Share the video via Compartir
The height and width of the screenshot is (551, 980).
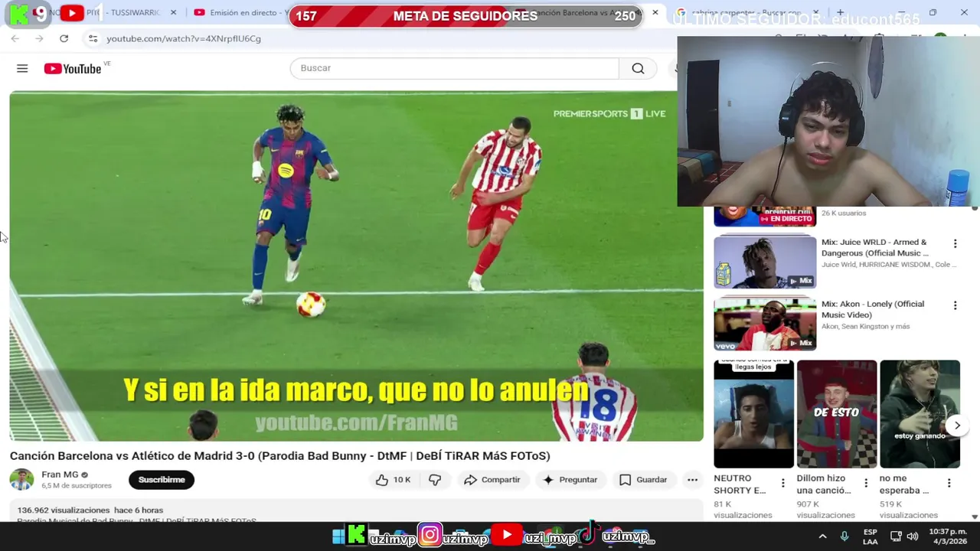coord(492,480)
